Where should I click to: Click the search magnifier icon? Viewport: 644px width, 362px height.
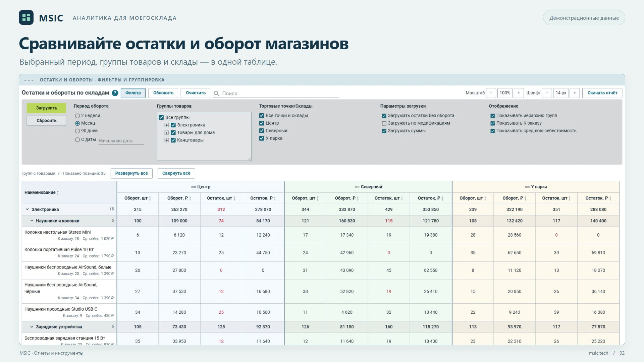click(x=217, y=94)
